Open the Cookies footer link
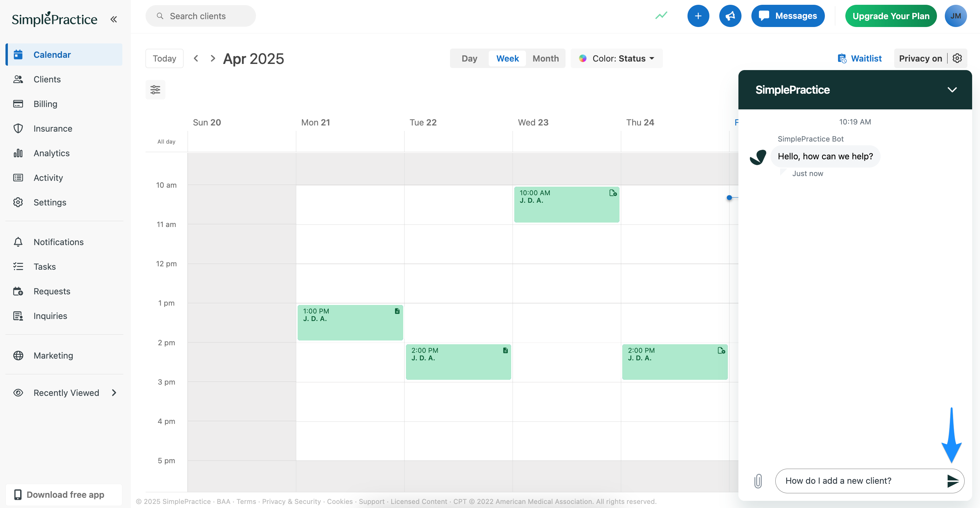980x508 pixels. [x=340, y=502]
